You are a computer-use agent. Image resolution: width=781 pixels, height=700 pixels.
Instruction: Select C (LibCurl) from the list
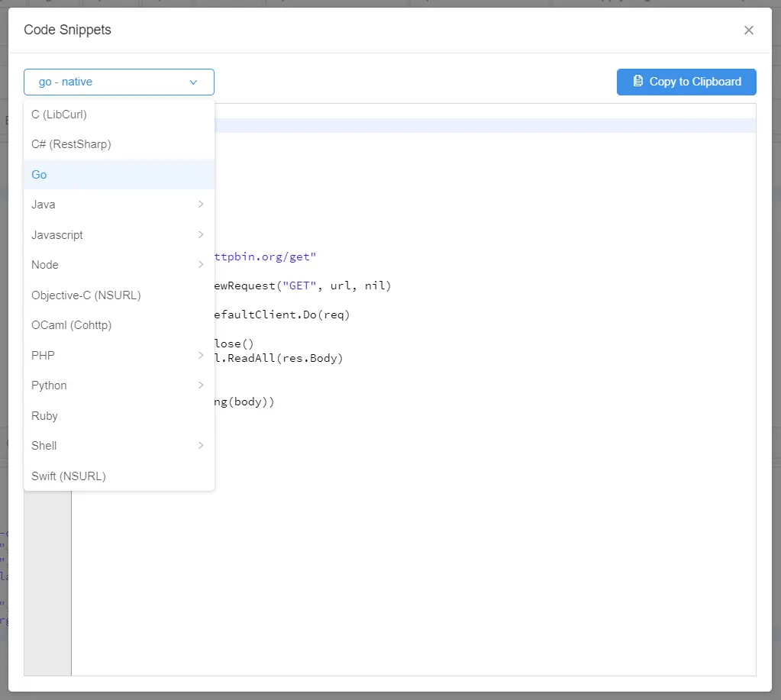(x=60, y=115)
